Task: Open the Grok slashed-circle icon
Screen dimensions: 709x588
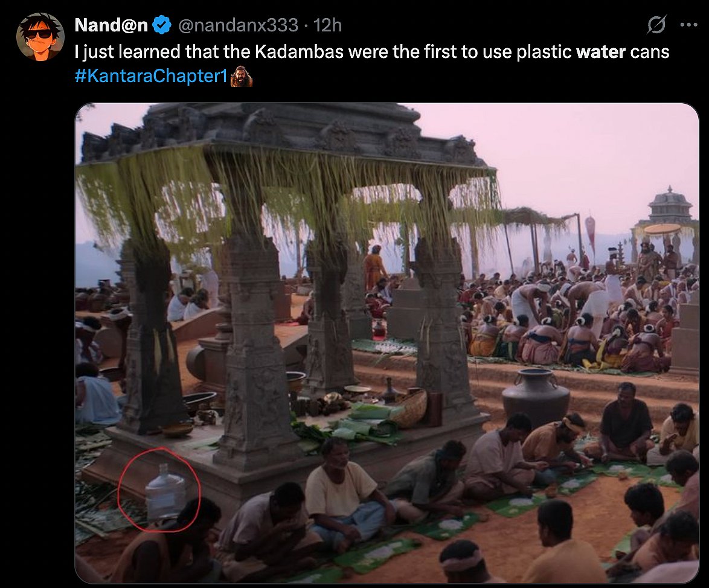Action: click(656, 25)
